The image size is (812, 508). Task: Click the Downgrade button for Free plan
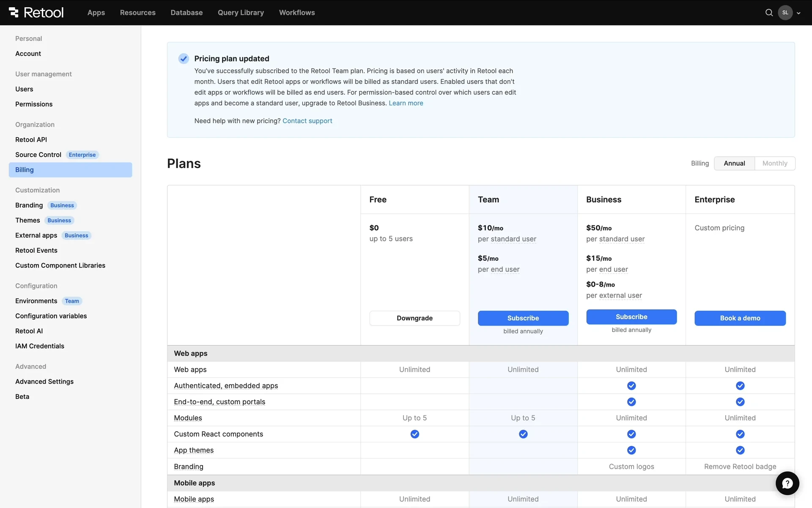[414, 318]
